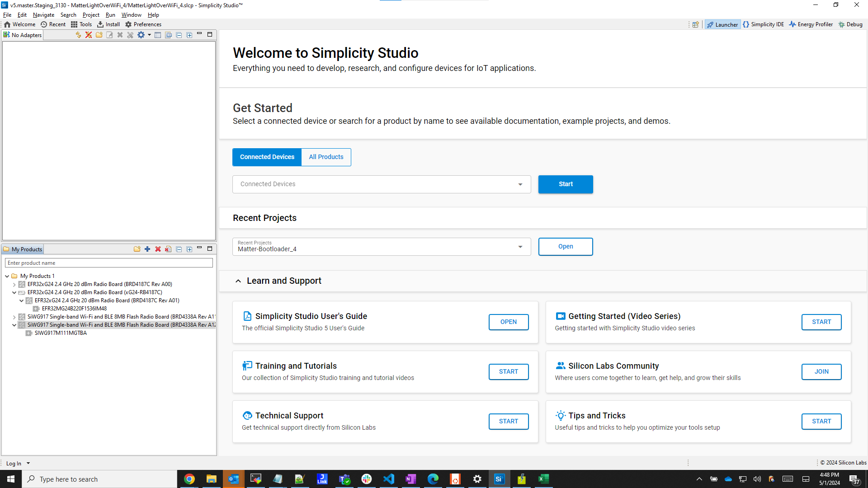Click the blue Start button for devices

[566, 184]
